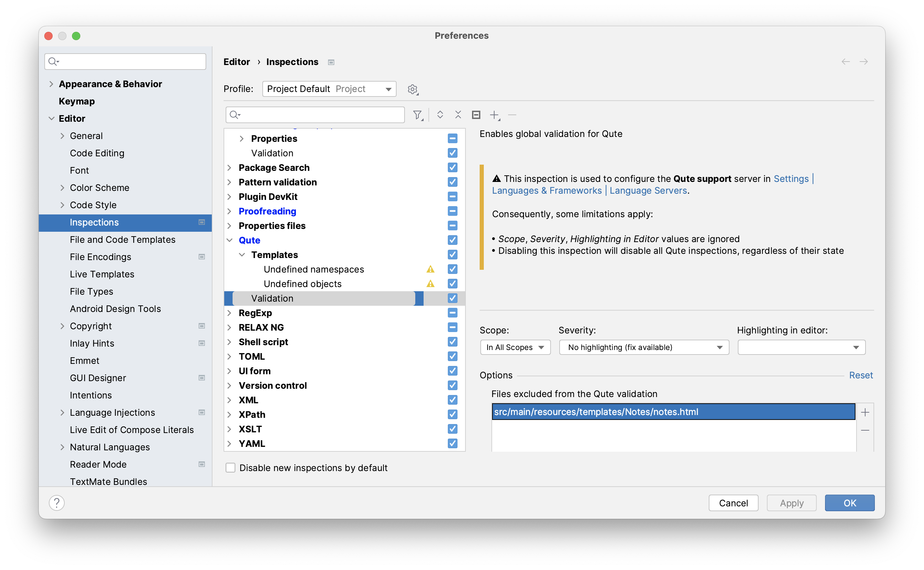Toggle the Package Search checkbox
This screenshot has width=924, height=570.
point(453,167)
